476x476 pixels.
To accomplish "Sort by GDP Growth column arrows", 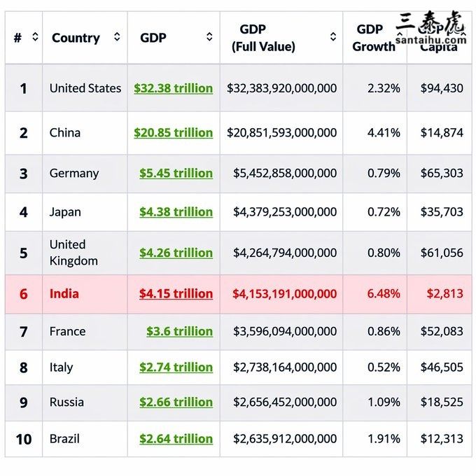I will pyautogui.click(x=400, y=38).
